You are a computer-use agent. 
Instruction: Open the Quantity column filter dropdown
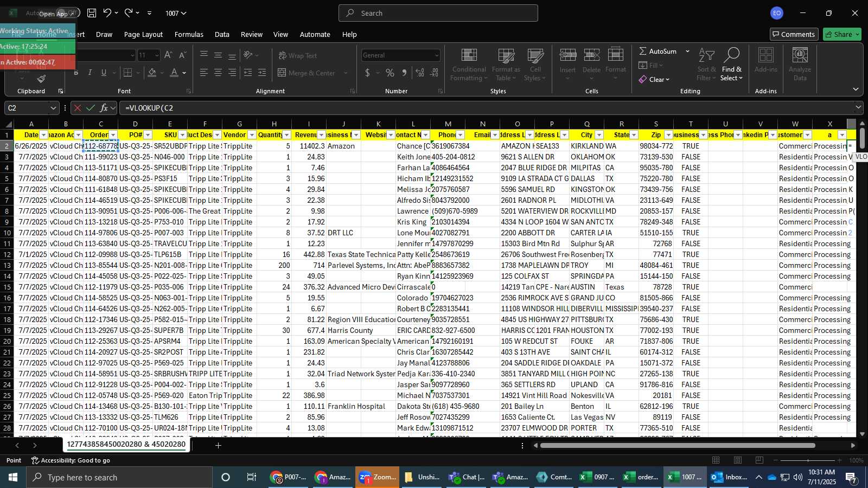click(x=286, y=135)
